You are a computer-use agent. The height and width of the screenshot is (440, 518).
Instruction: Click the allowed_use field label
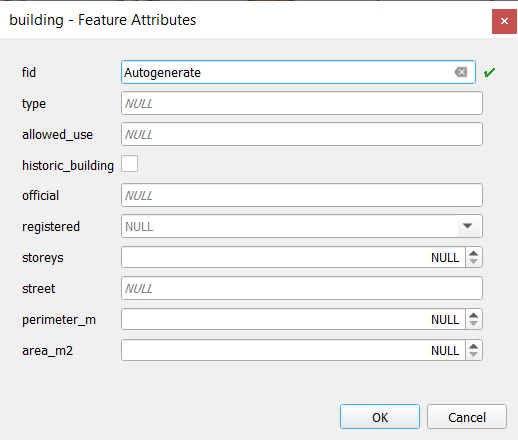[57, 135]
